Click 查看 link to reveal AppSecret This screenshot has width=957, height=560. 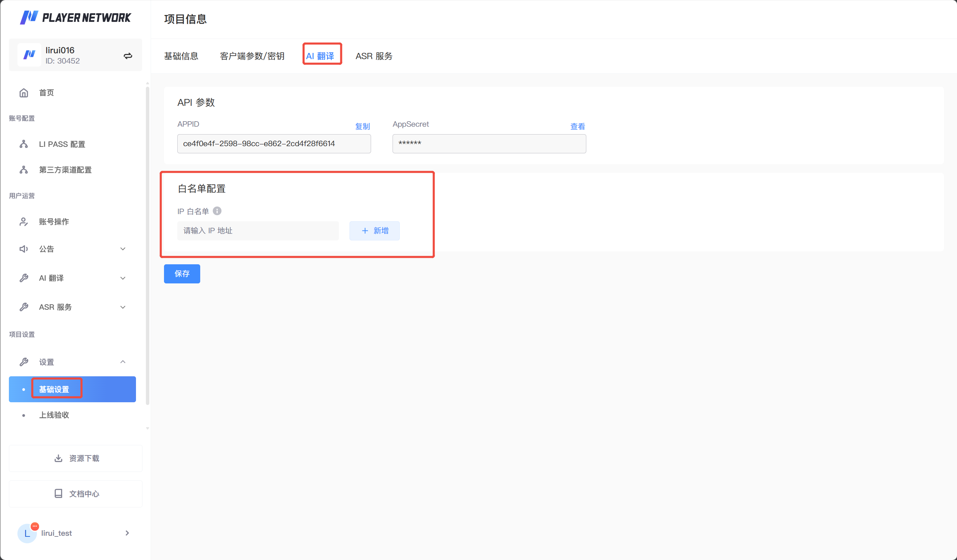coord(578,126)
